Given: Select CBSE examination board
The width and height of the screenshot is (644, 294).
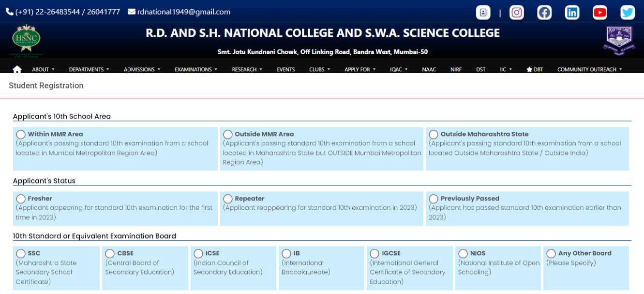Looking at the screenshot, I should [110, 253].
